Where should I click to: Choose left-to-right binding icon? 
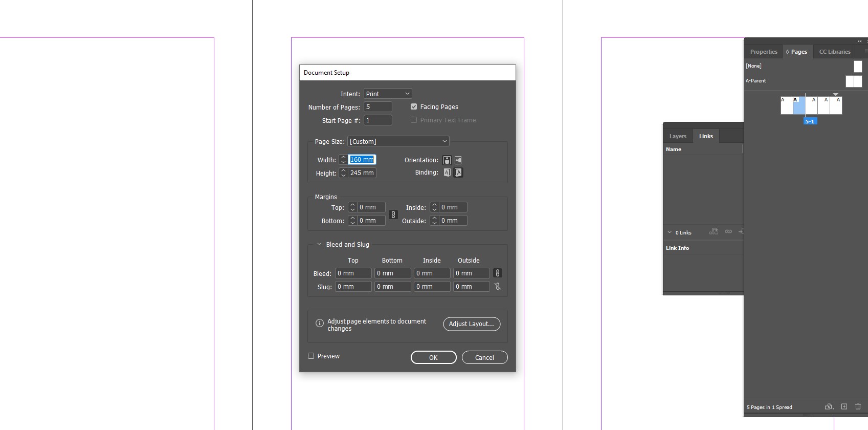[447, 173]
